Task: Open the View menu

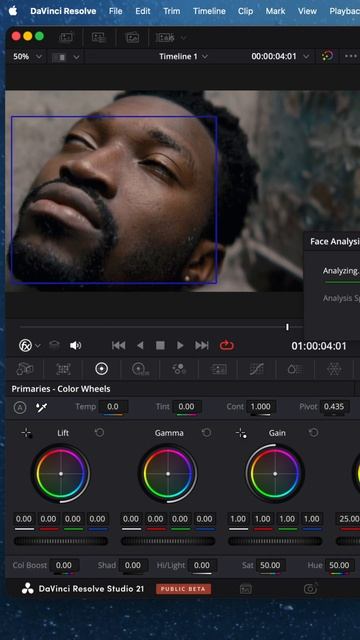Action: [x=307, y=11]
